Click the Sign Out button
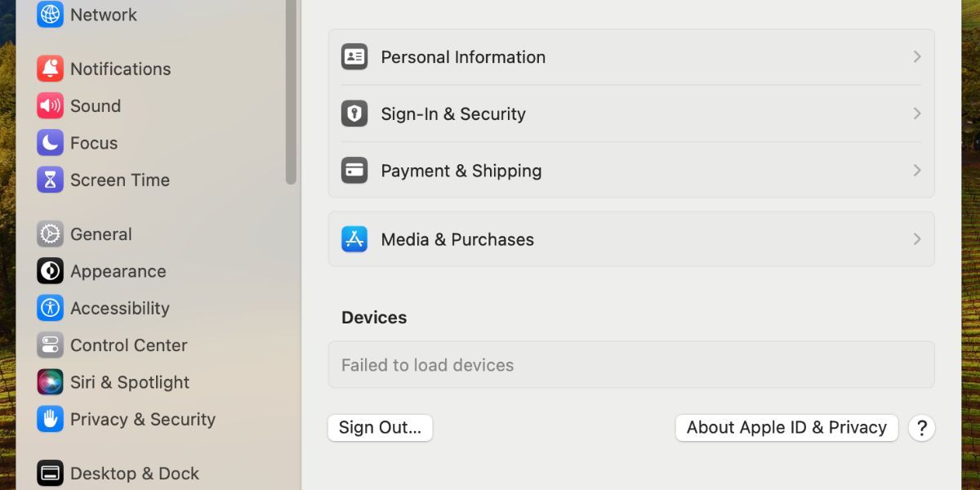 point(379,427)
